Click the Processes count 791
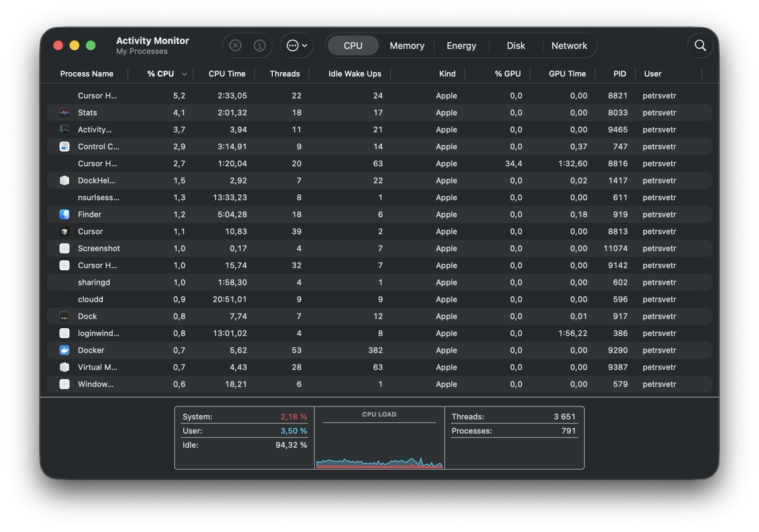This screenshot has width=759, height=532. 569,431
